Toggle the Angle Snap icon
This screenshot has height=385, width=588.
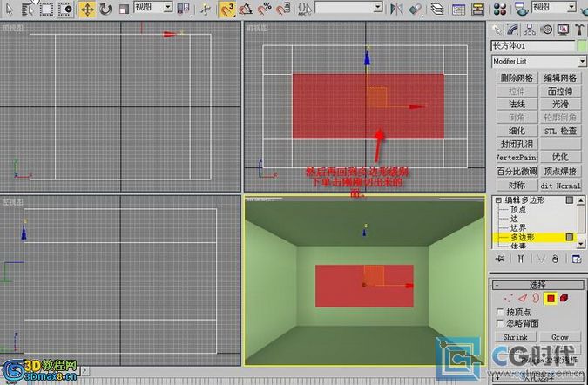[x=246, y=9]
